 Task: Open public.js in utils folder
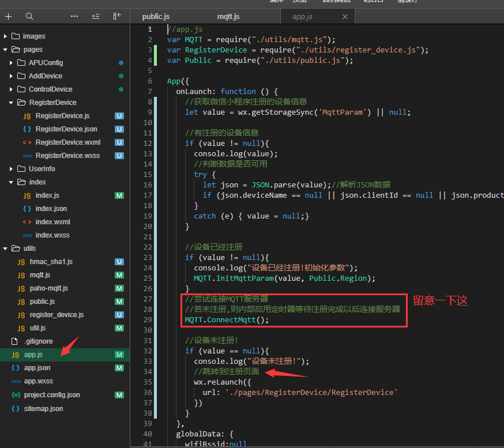(42, 302)
